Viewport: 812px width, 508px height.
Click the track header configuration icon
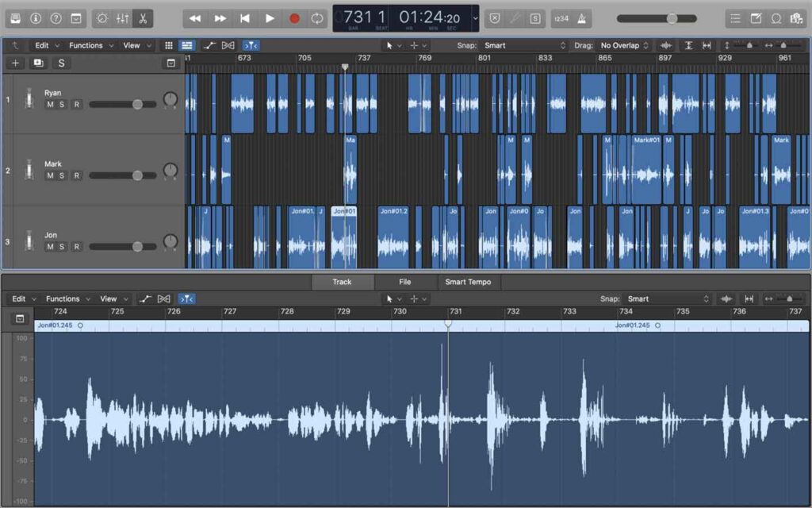(x=171, y=63)
